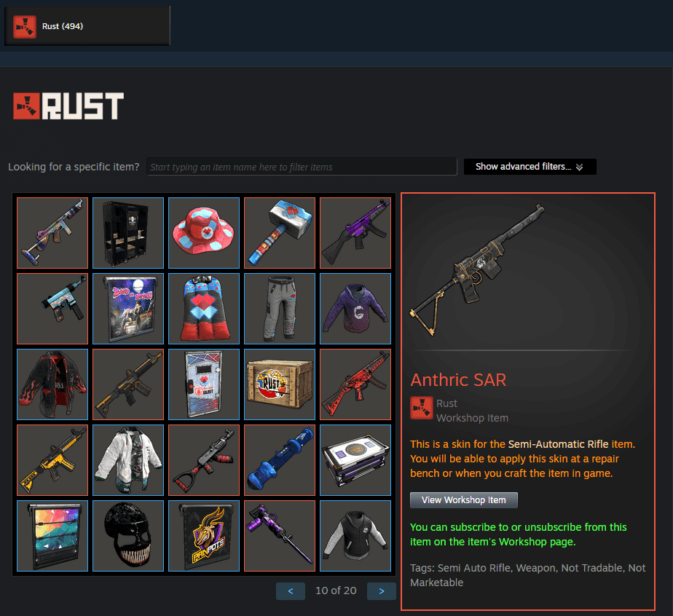Choose the rainbow geometric garage door skin
This screenshot has height=616, width=673.
tap(52, 536)
